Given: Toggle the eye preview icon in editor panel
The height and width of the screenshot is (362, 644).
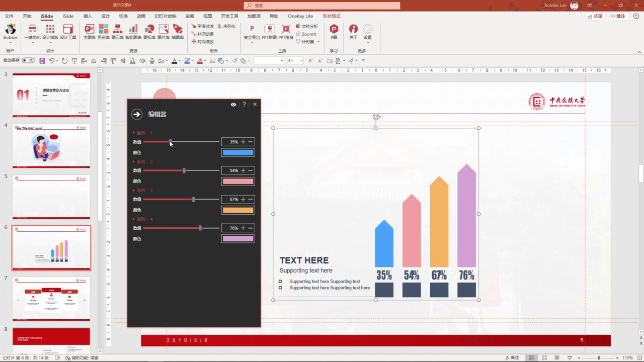Looking at the screenshot, I should pos(233,105).
